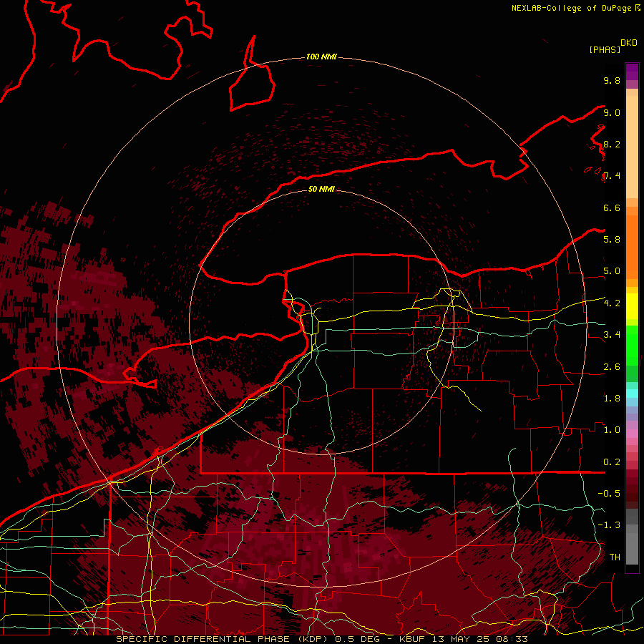Click the 50 NMI range ring label
This screenshot has width=644, height=644.
coord(321,189)
